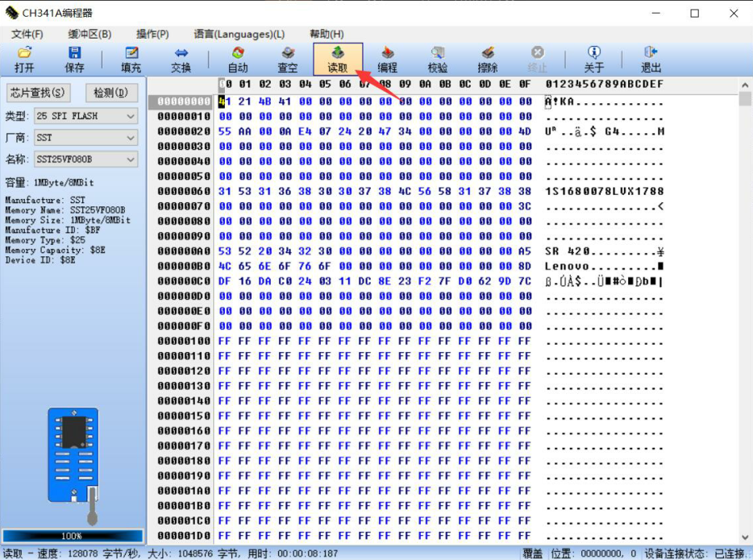Click the hex view scrollbar down arrow

(x=745, y=537)
